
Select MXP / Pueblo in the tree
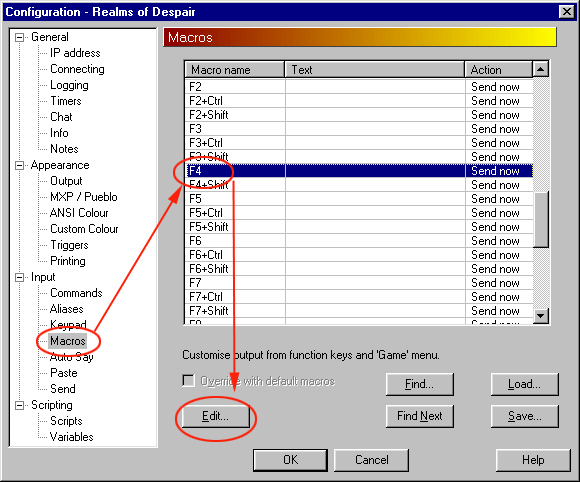[84, 197]
